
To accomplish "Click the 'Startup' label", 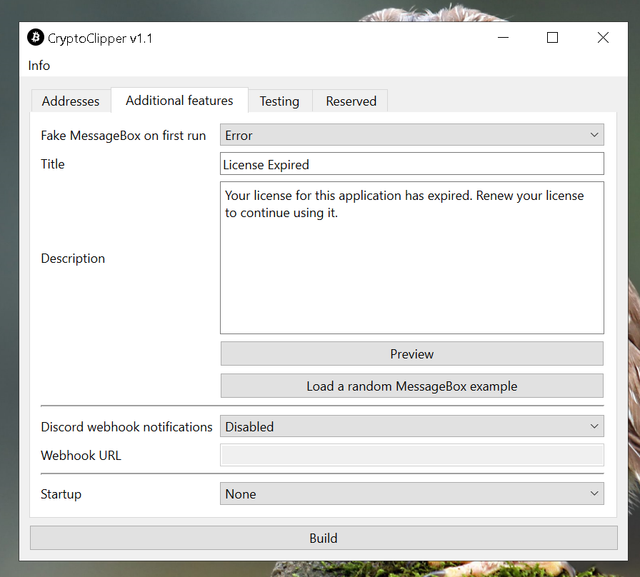I will (61, 494).
